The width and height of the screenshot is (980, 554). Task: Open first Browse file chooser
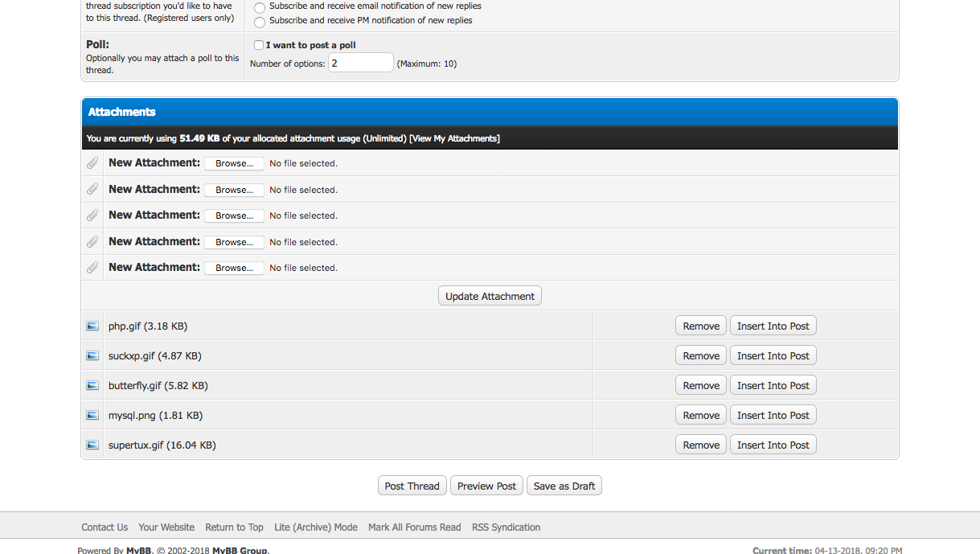(x=234, y=163)
